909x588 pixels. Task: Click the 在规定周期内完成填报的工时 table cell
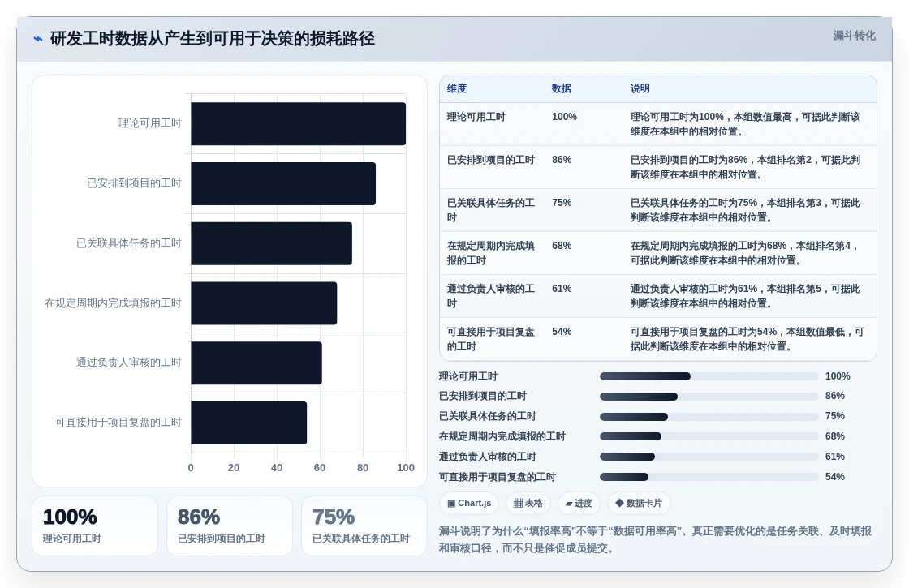[x=491, y=253]
